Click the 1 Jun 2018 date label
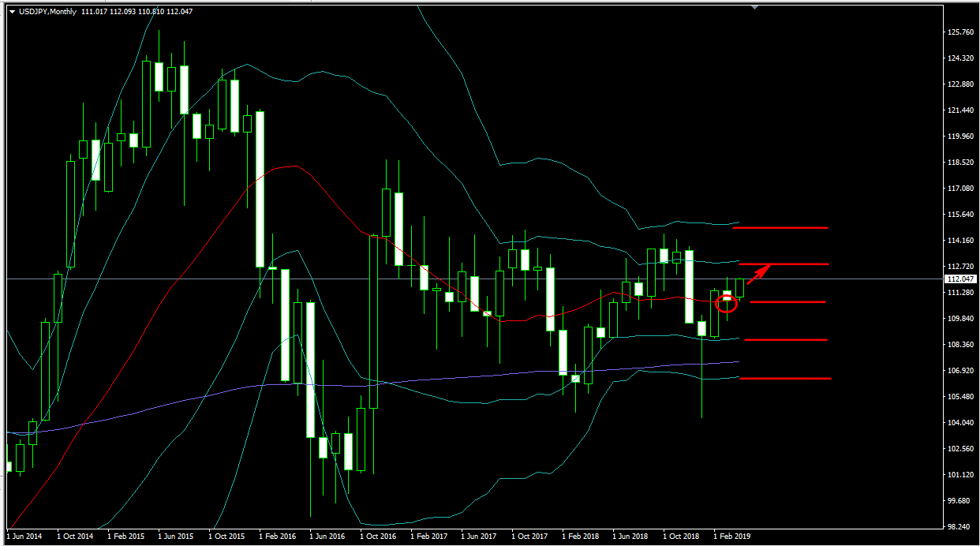The image size is (980, 546). click(x=630, y=537)
